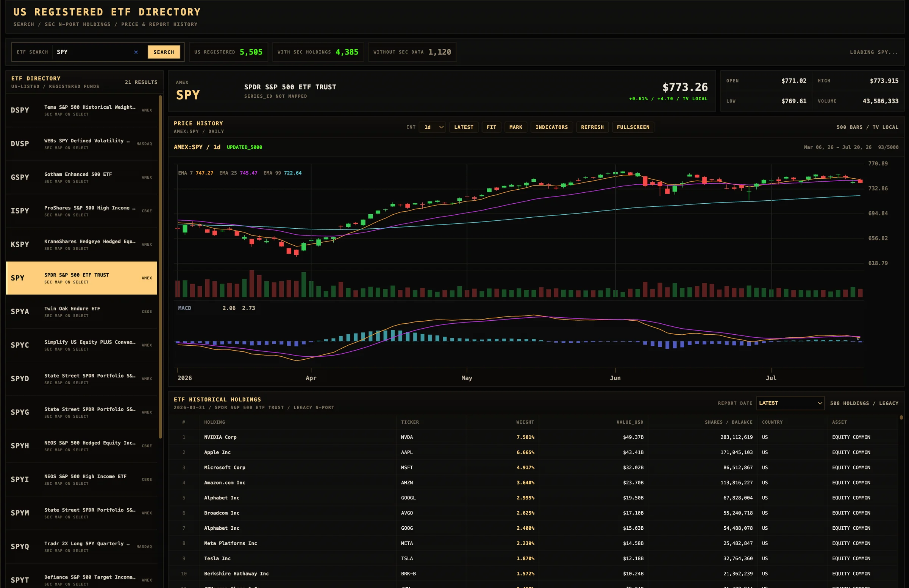Click the REFRESH chart button
Image resolution: width=909 pixels, height=588 pixels.
tap(592, 127)
